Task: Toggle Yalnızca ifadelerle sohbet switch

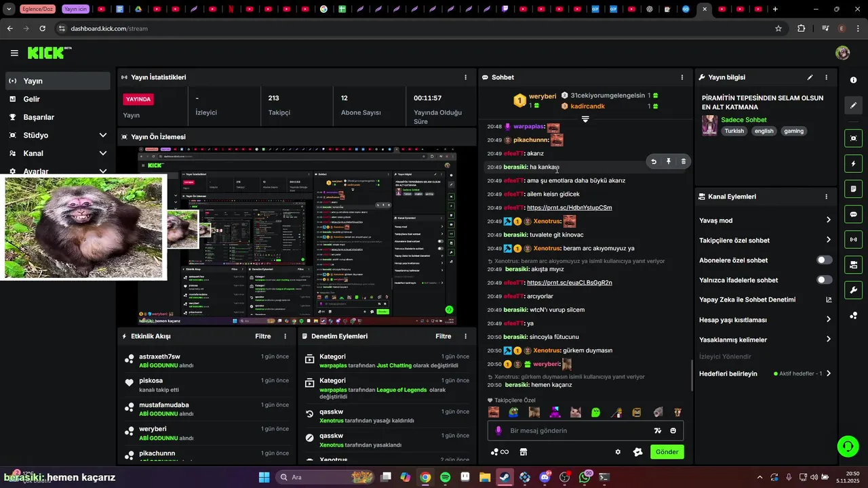Action: (825, 280)
